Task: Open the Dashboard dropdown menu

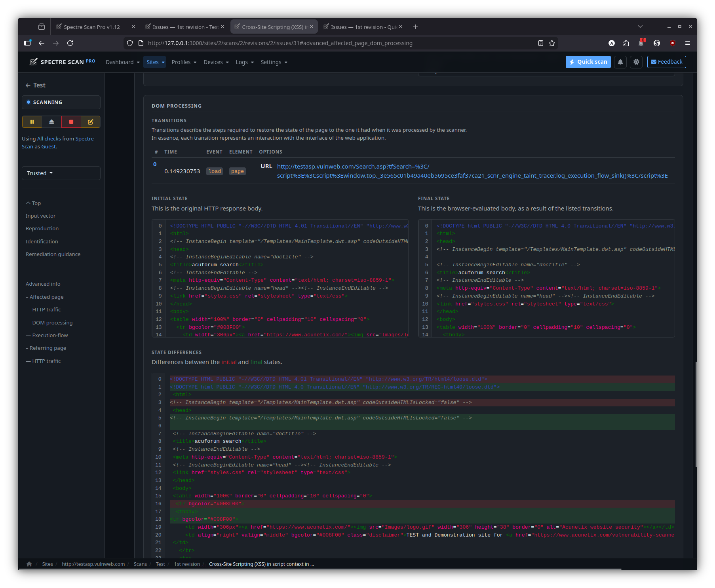Action: point(123,62)
